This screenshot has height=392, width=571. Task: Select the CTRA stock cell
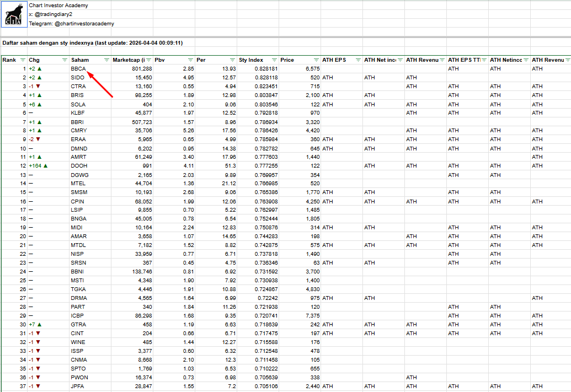90,86
